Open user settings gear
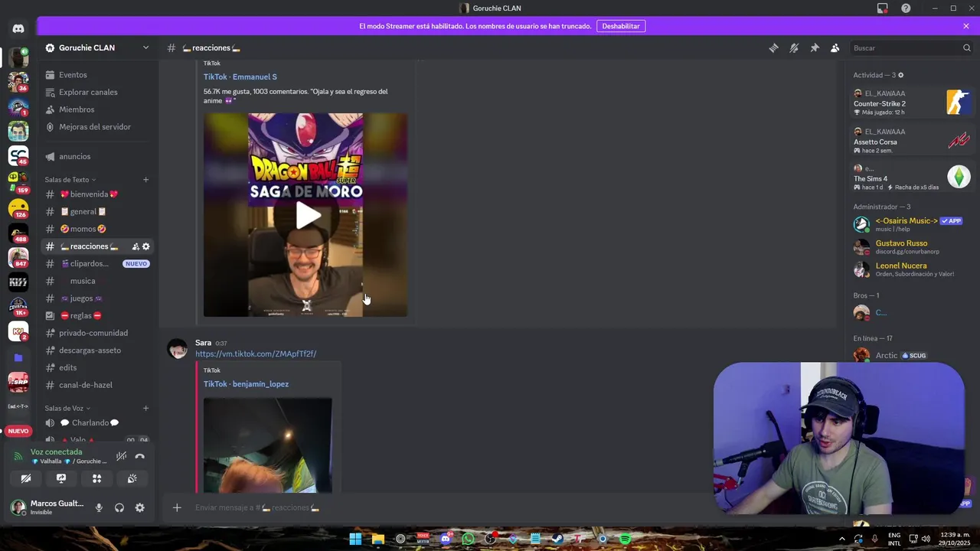The width and height of the screenshot is (980, 551). pos(139,507)
